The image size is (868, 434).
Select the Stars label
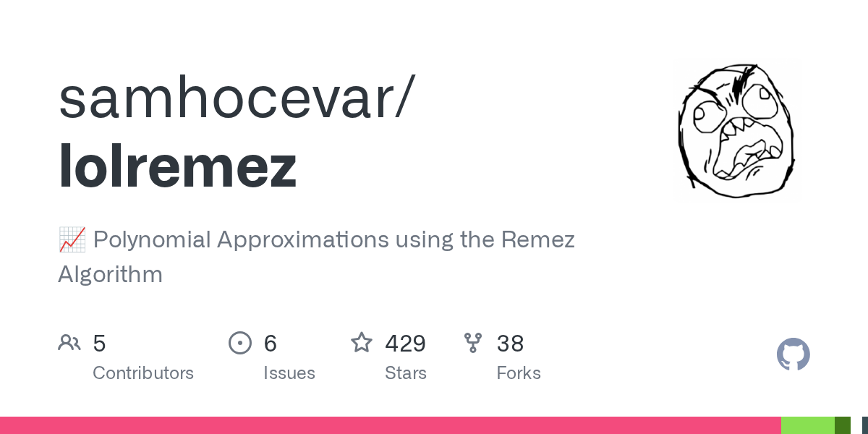click(406, 373)
